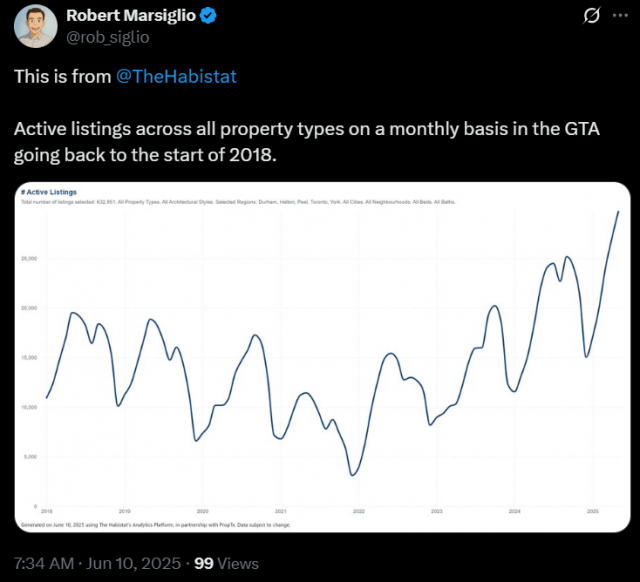
Task: Follow the @TheHabistat mention link
Action: click(176, 76)
